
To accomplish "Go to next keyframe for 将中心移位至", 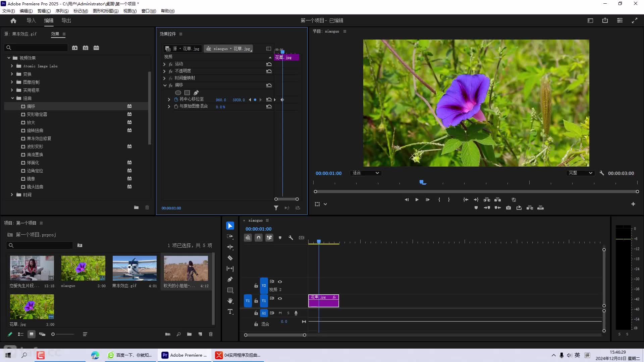I will [x=261, y=100].
